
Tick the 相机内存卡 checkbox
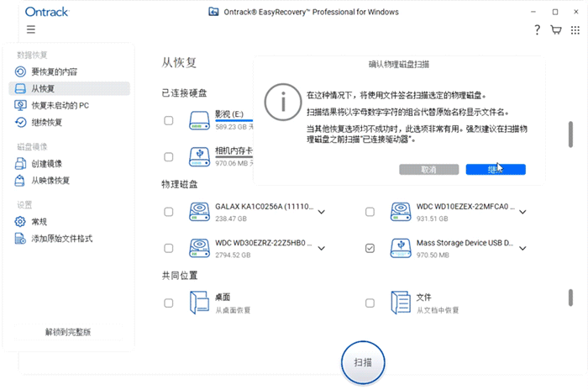(169, 157)
